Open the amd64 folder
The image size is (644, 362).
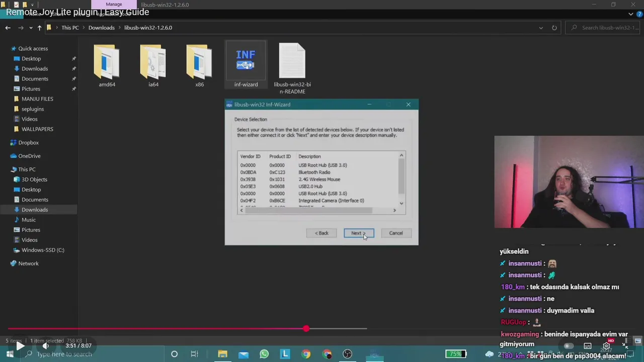point(107,66)
